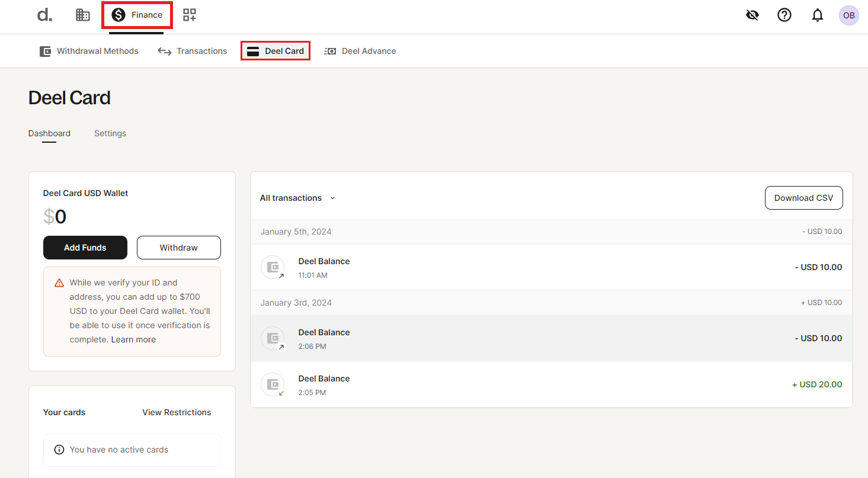
Task: Click the dollar sign Finance icon
Action: [x=118, y=15]
